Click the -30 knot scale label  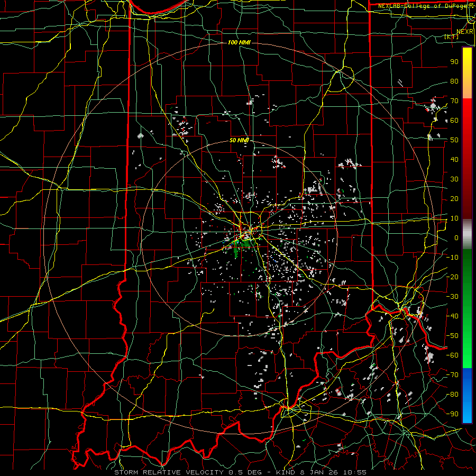(452, 296)
